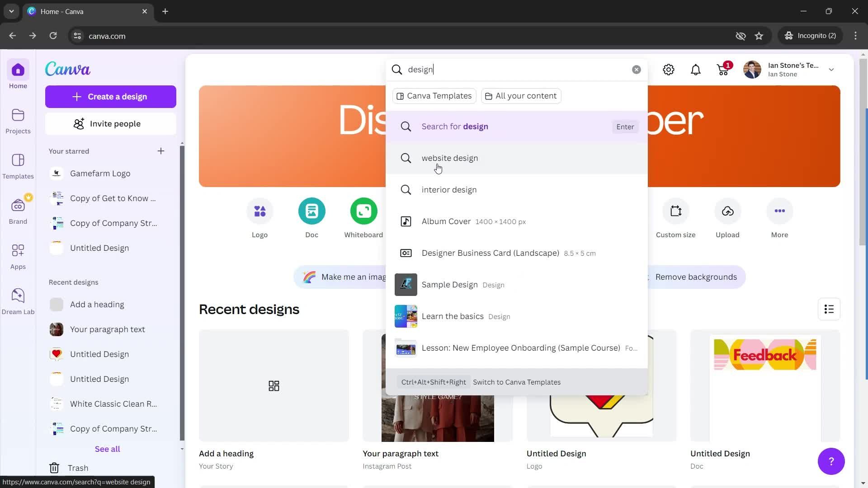Clear the search field with the X icon

[x=636, y=70]
